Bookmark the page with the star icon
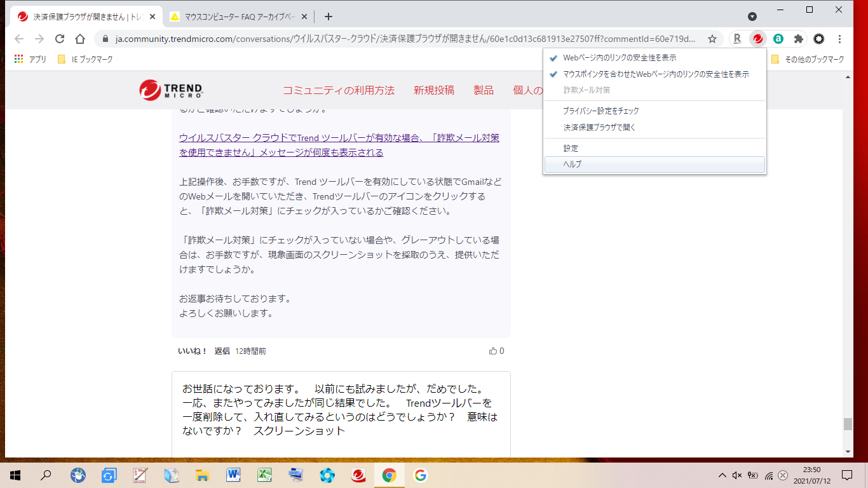Image resolution: width=868 pixels, height=488 pixels. [x=712, y=39]
